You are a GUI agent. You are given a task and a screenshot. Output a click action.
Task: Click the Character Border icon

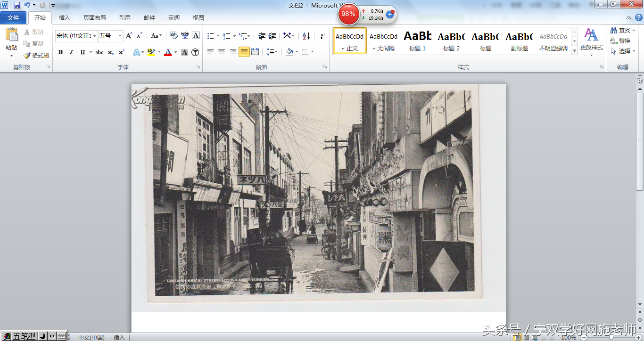point(196,36)
